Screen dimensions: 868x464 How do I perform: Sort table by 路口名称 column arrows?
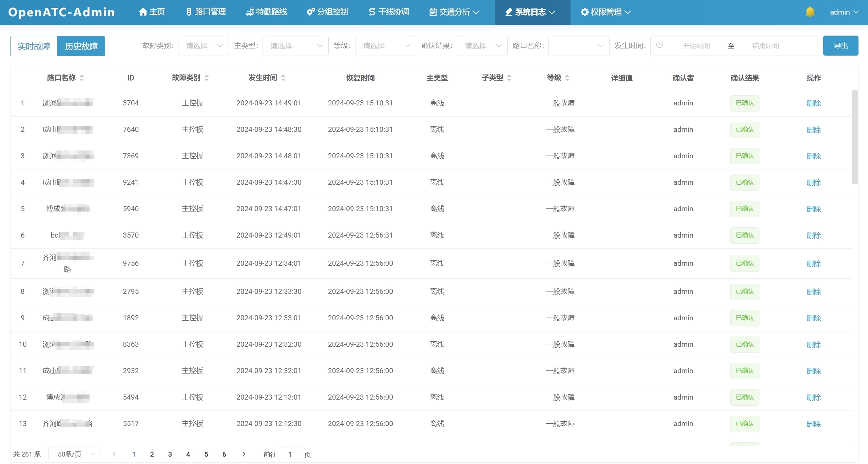pyautogui.click(x=82, y=78)
